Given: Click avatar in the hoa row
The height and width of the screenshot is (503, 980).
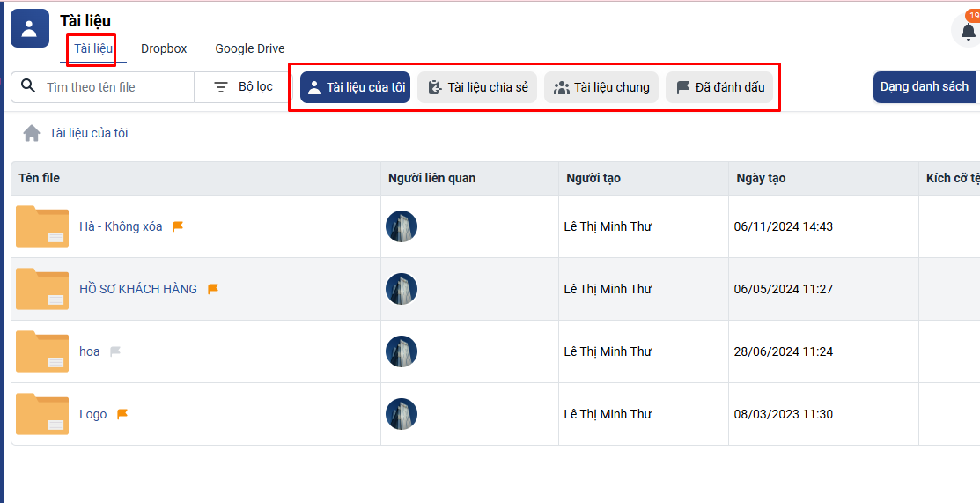Looking at the screenshot, I should click(402, 351).
